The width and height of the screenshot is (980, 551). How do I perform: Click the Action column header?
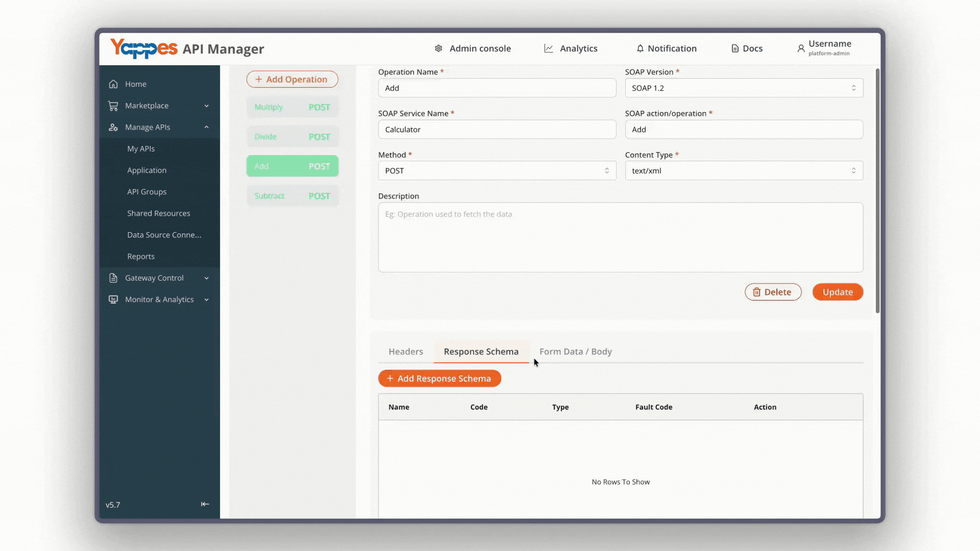click(x=765, y=407)
